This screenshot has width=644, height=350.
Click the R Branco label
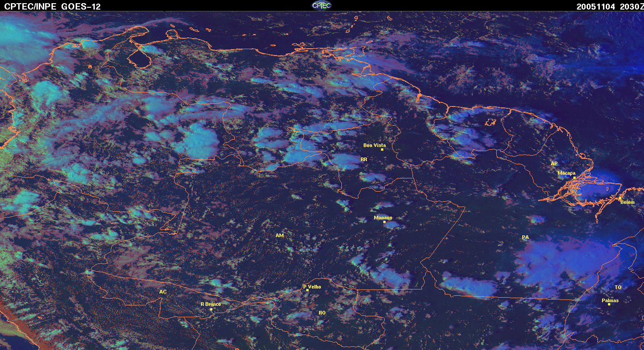pos(211,304)
